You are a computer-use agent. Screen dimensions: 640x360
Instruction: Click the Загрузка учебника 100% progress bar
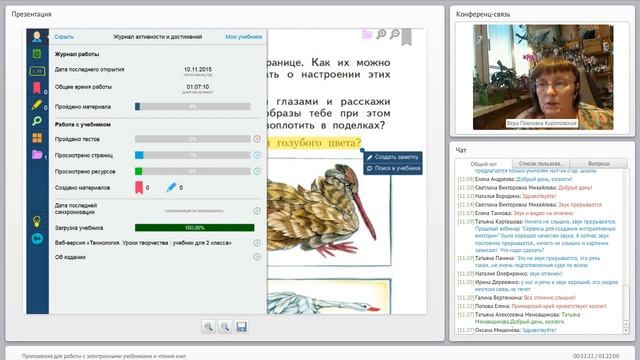pos(195,228)
